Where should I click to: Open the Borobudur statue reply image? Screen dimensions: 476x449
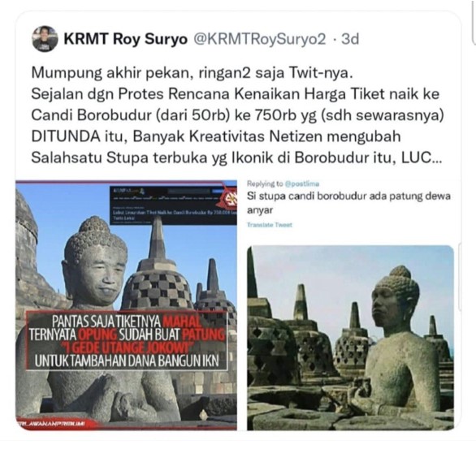350,338
